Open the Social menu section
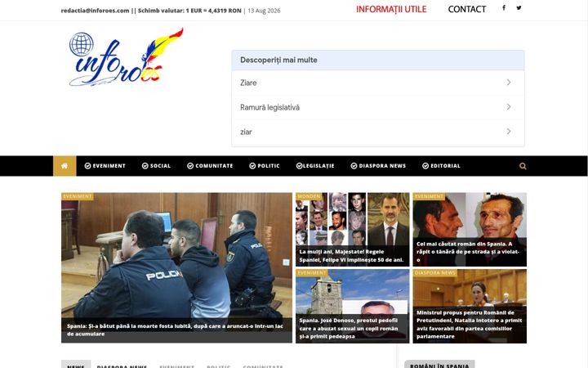The height and width of the screenshot is (368, 588). pyautogui.click(x=156, y=166)
